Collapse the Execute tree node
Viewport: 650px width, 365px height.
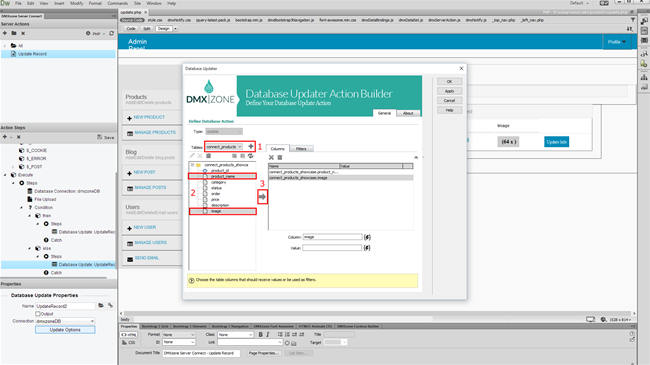(x=5, y=175)
